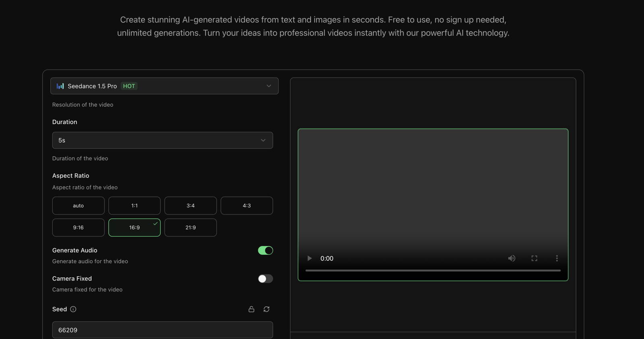Choose the 3:4 aspect ratio option
Image resolution: width=644 pixels, height=339 pixels.
pos(190,206)
